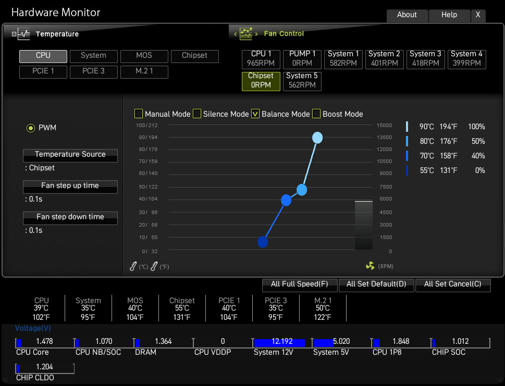Click the All Set Default(D) button
The height and width of the screenshot is (386, 505).
click(x=376, y=285)
